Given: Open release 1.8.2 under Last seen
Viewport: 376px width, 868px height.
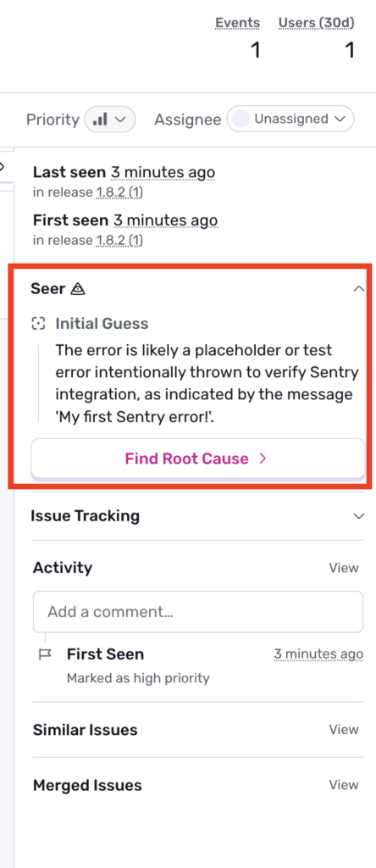Looking at the screenshot, I should click(119, 192).
